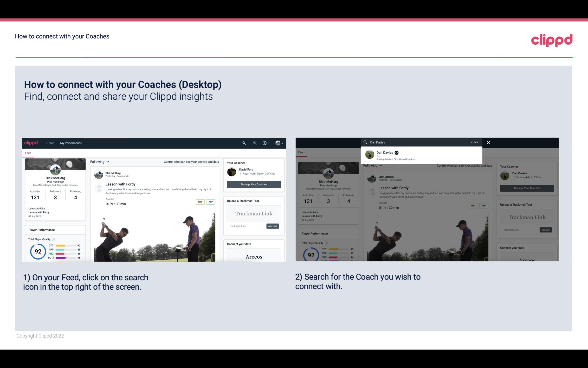Click the Feed tab label

(x=28, y=153)
